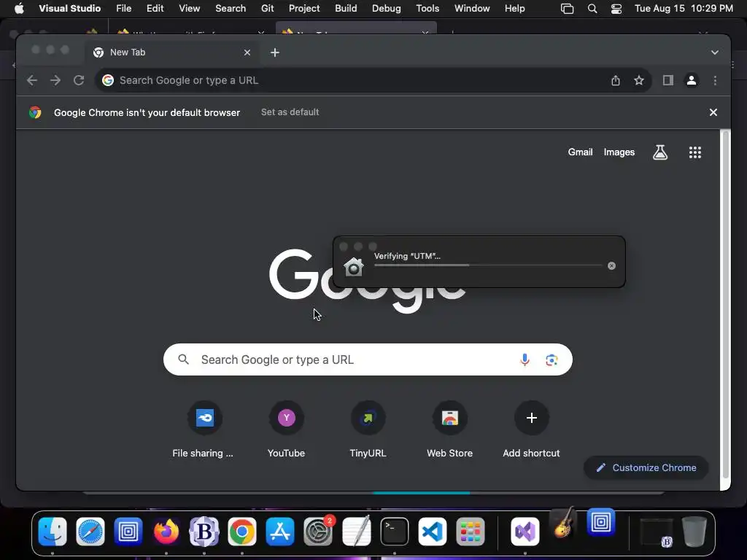
Task: Open the Window menu
Action: (x=472, y=8)
